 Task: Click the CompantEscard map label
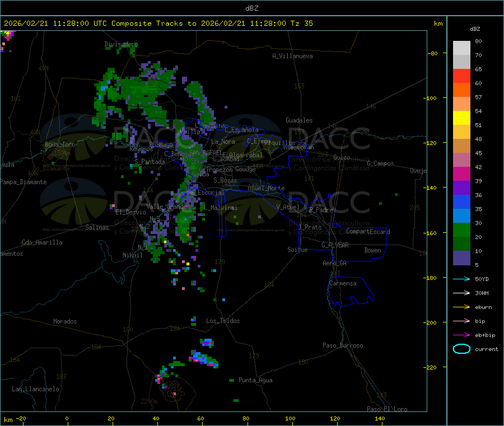[368, 231]
